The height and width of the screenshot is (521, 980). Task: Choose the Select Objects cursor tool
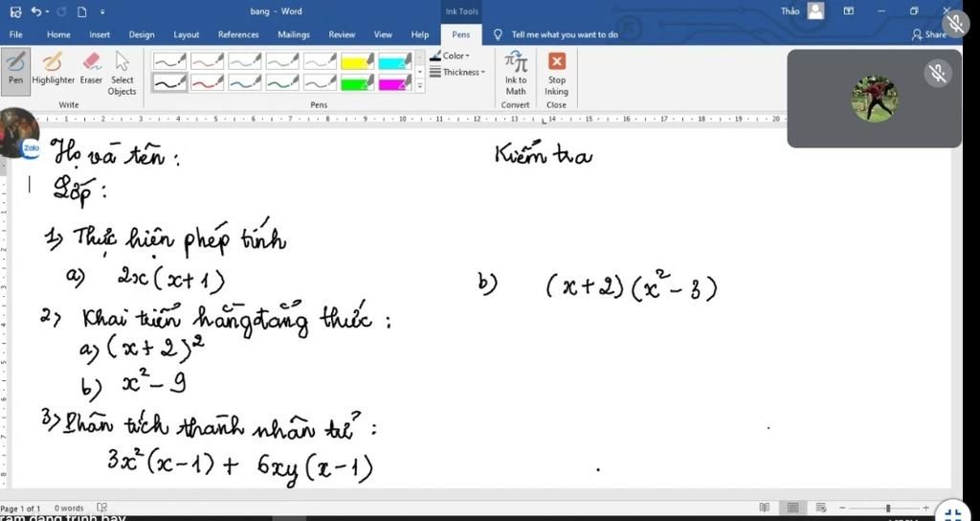click(x=122, y=73)
